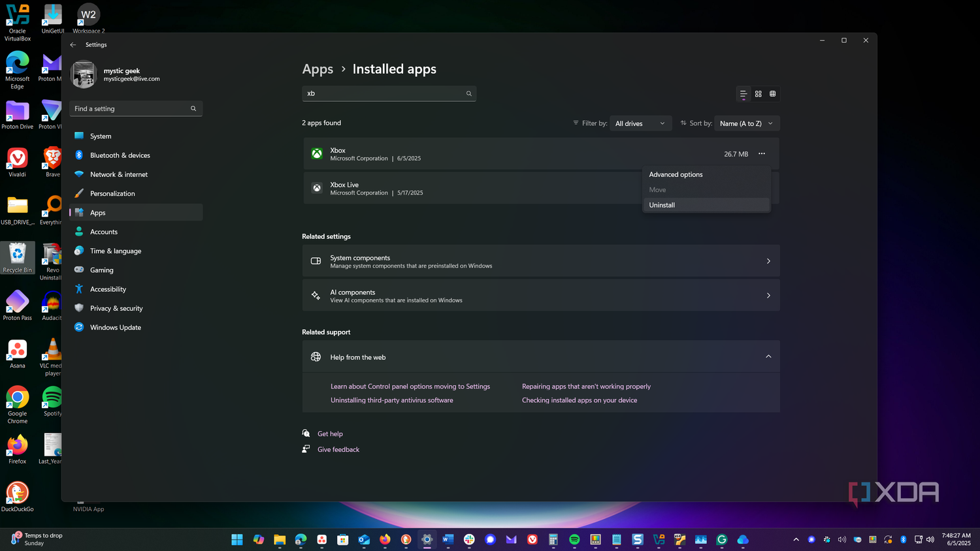
Task: Open the three-dot menu for Xbox
Action: pos(762,154)
